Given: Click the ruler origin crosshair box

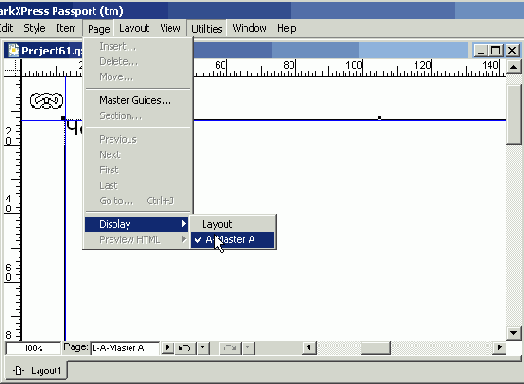Looking at the screenshot, I should (x=12, y=68).
